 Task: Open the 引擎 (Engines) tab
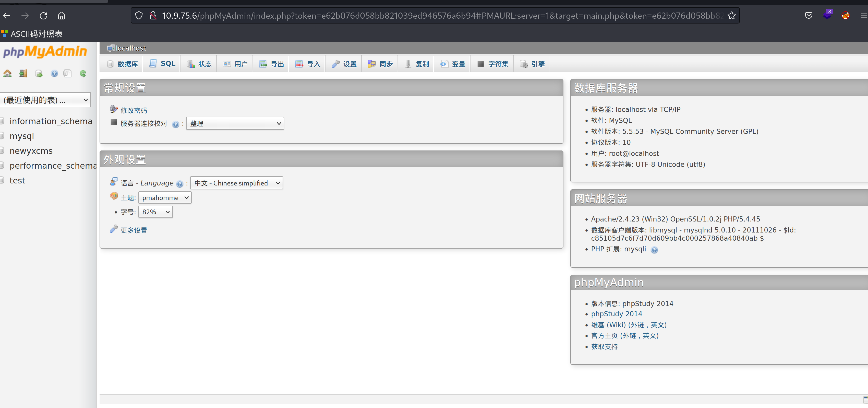[x=532, y=64]
